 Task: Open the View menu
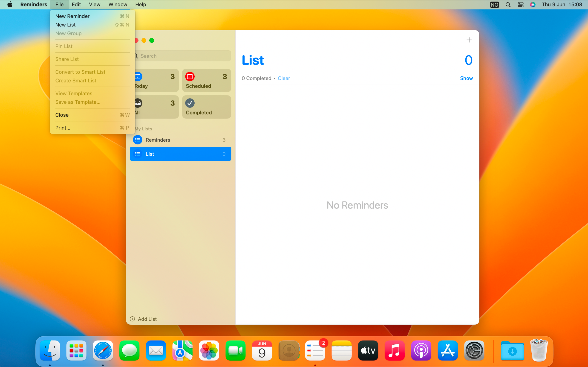[x=94, y=5]
